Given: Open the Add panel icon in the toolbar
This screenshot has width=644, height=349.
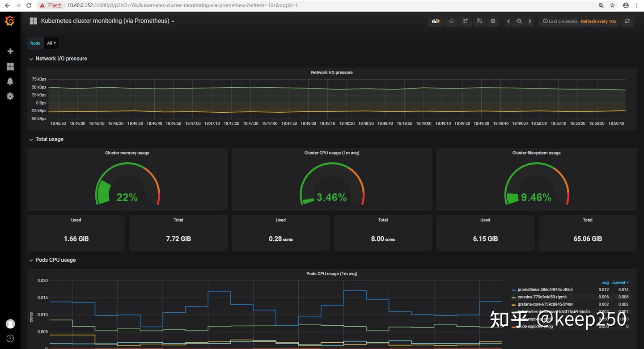Looking at the screenshot, I should coord(436,21).
